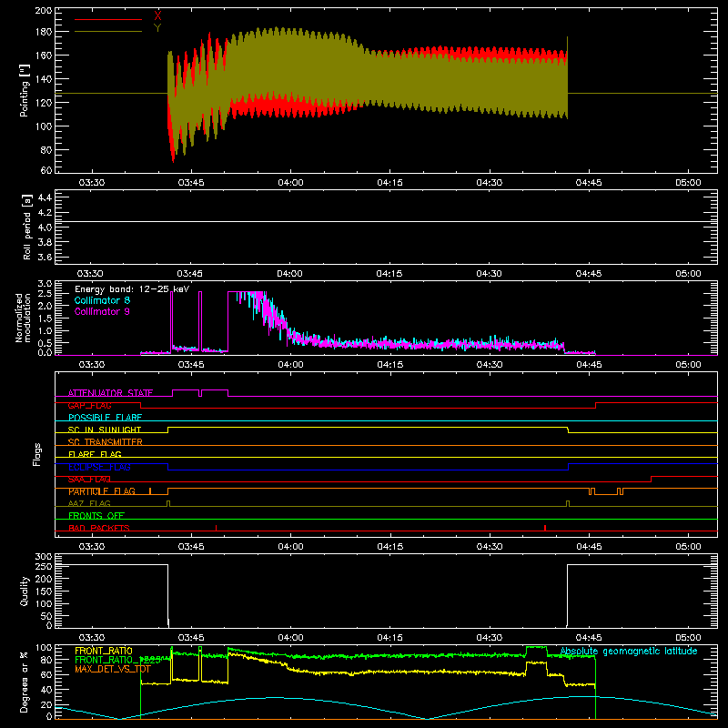Select the GAP_FLAG label
Screen dimensions: 728x728
click(89, 405)
